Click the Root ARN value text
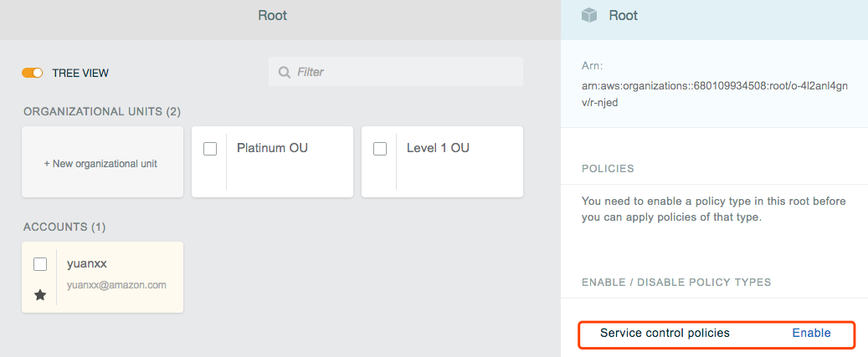 pos(715,94)
